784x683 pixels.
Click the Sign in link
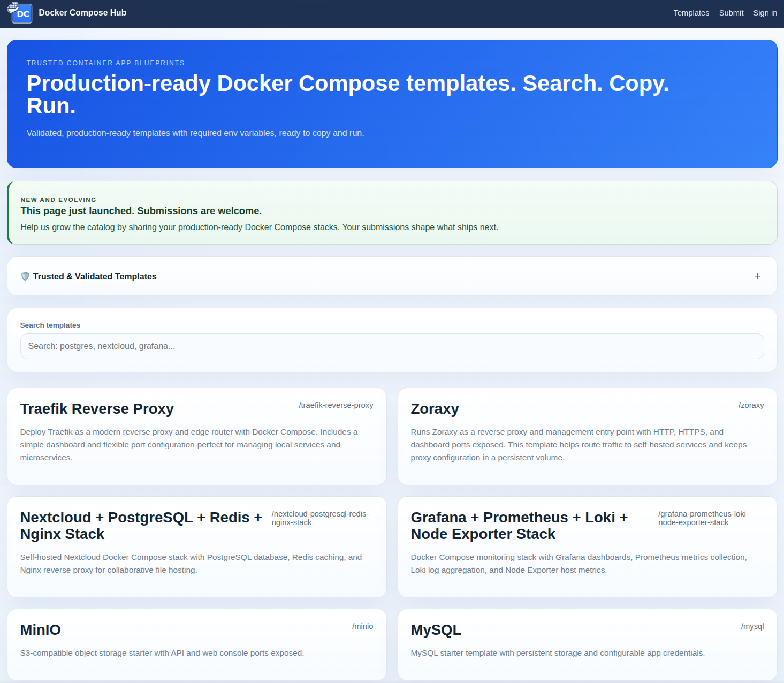pyautogui.click(x=764, y=12)
